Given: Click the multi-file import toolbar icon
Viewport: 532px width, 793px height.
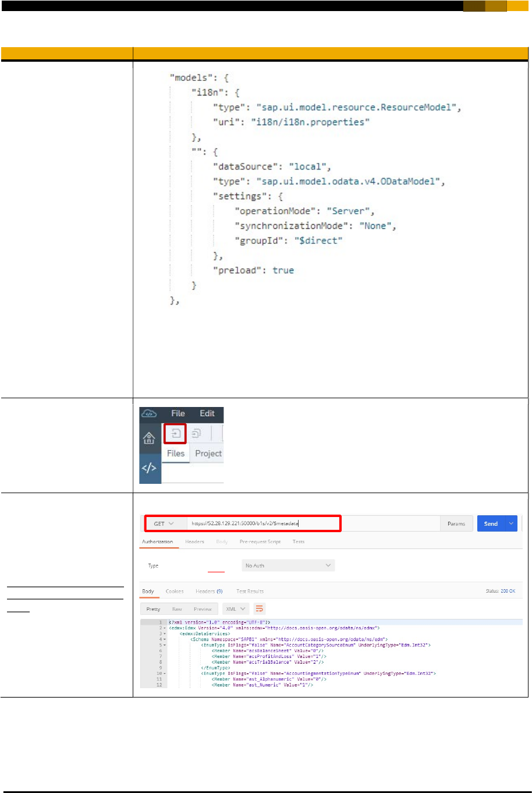Looking at the screenshot, I should pyautogui.click(x=197, y=433).
